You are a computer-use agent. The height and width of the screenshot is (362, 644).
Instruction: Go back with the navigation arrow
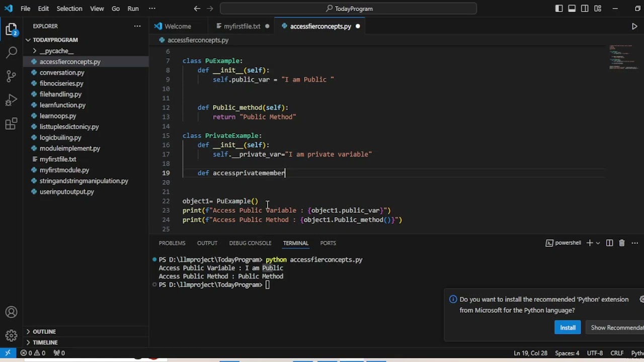pos(197,9)
